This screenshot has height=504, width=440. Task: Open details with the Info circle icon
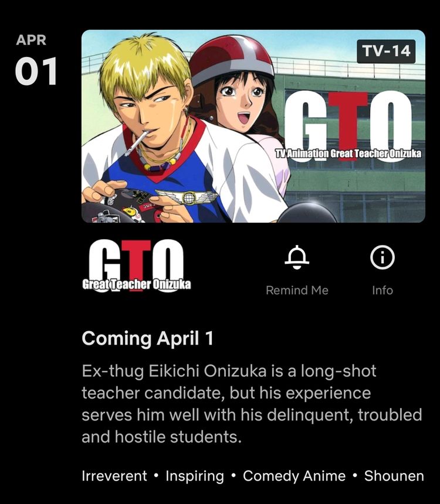[383, 257]
